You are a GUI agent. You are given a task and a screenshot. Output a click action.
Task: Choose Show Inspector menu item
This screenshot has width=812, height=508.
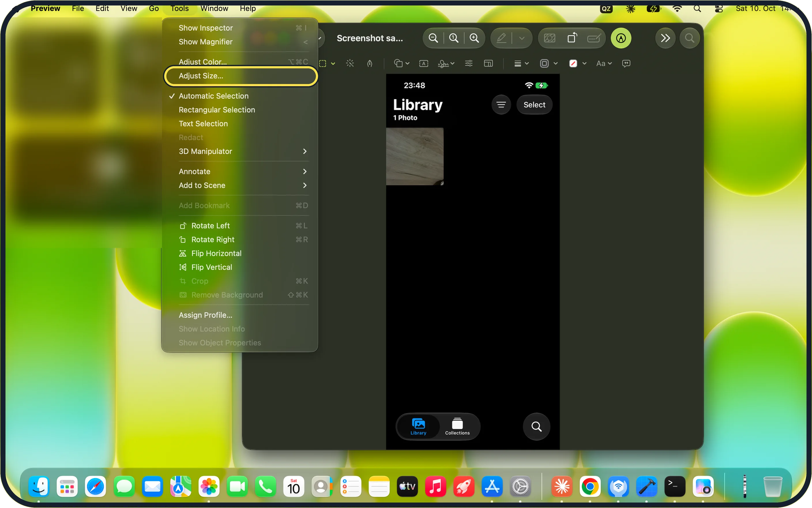(240, 28)
